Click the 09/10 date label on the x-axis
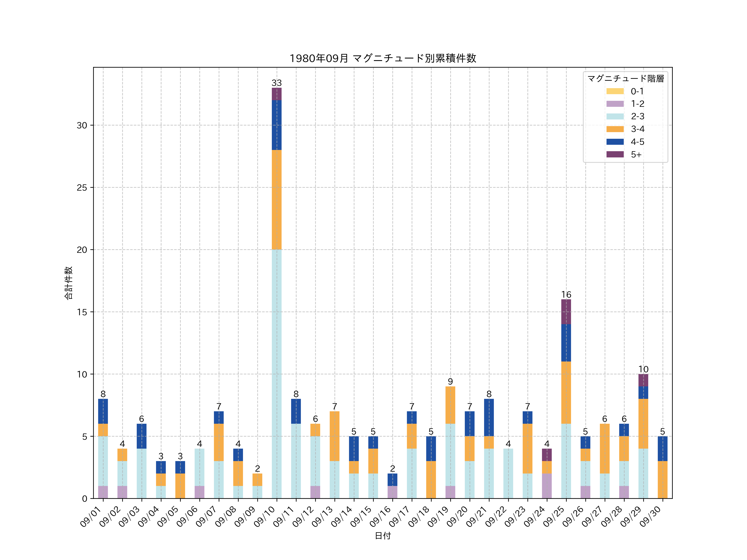 point(264,517)
